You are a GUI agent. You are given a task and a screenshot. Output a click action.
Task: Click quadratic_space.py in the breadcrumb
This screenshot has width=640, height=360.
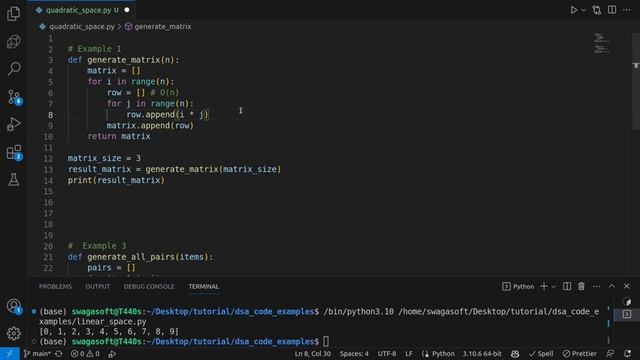[82, 27]
